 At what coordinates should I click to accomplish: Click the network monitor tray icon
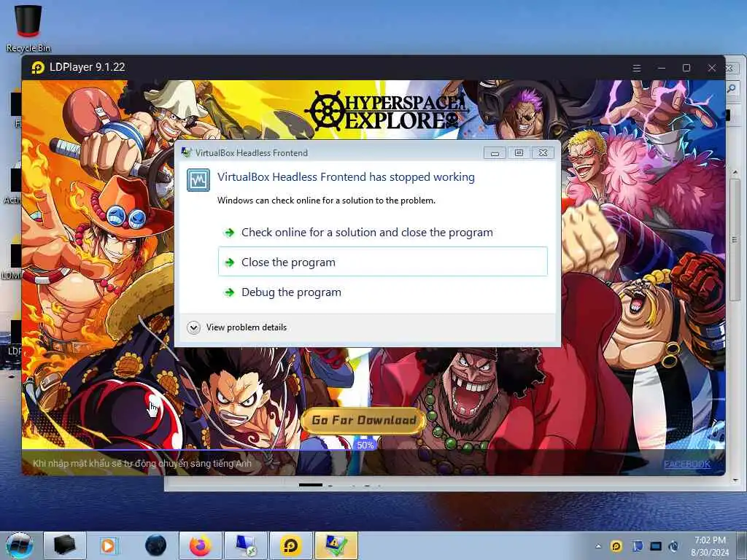656,546
